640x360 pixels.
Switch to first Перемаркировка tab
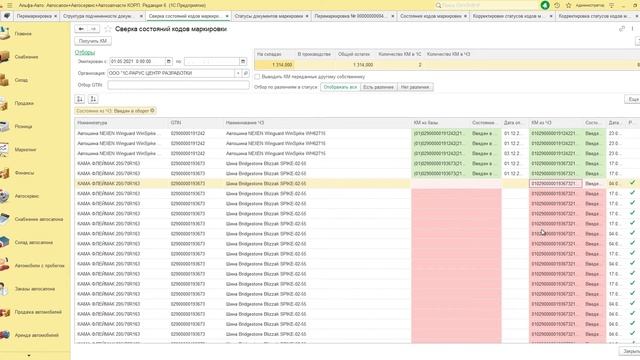pos(34,16)
